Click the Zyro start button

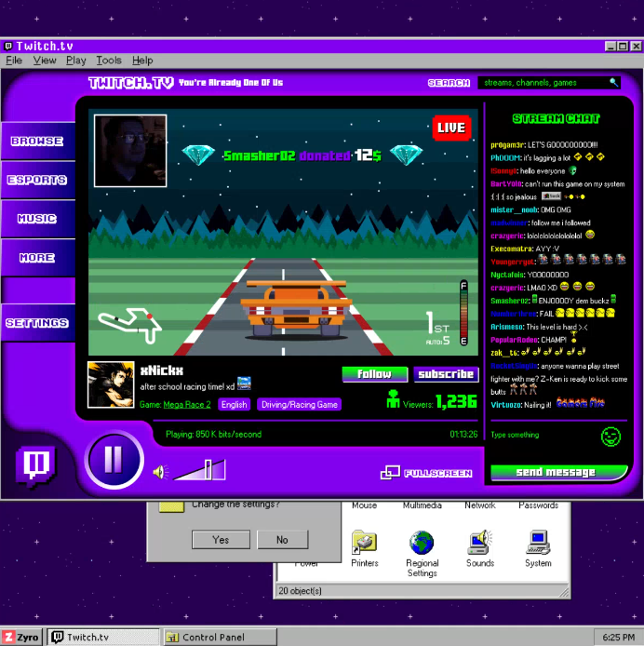point(21,637)
